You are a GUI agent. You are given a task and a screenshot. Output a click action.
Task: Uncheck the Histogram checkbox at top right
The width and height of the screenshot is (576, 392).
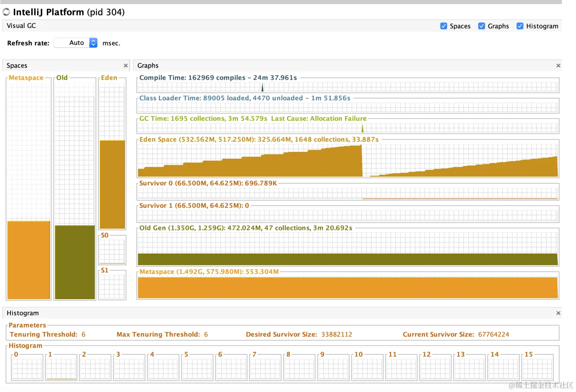click(520, 26)
